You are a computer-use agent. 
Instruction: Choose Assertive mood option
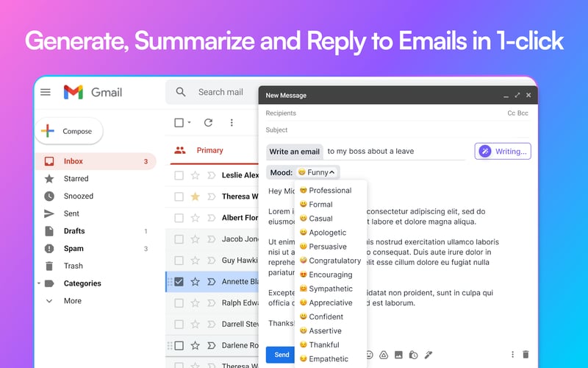click(320, 330)
